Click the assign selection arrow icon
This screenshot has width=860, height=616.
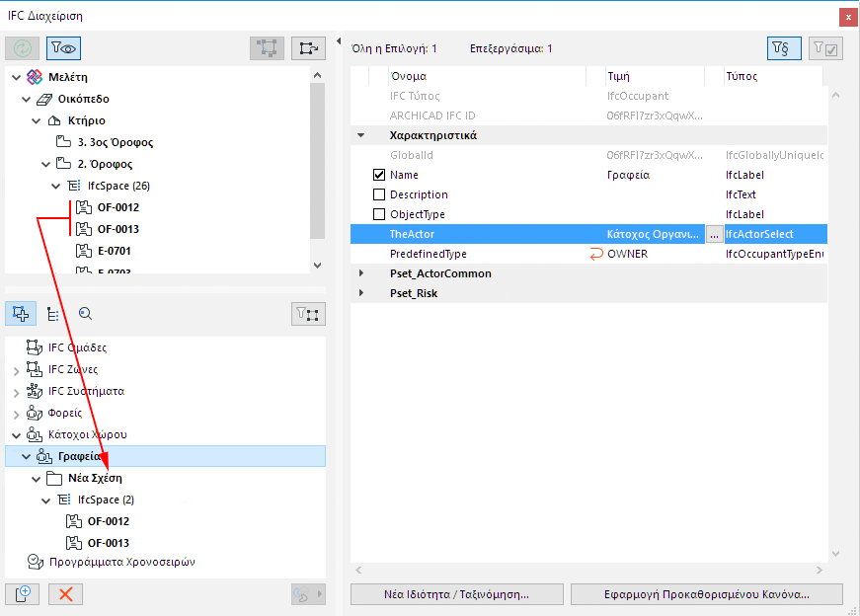[308, 48]
